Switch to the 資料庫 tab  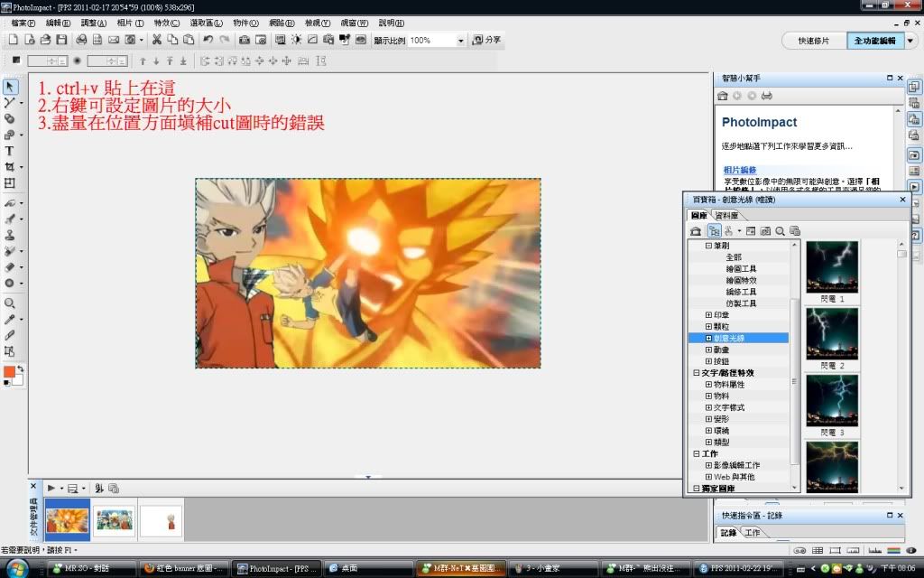(x=728, y=216)
